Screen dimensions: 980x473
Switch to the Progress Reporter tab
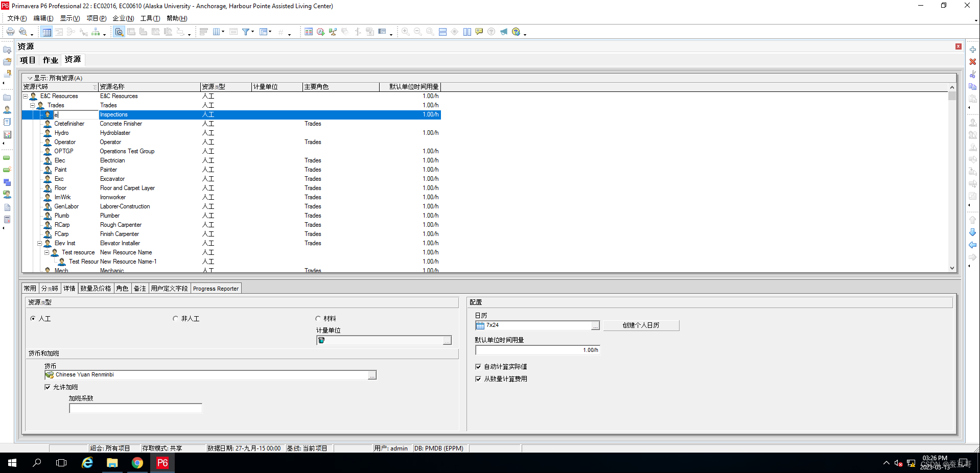tap(216, 289)
